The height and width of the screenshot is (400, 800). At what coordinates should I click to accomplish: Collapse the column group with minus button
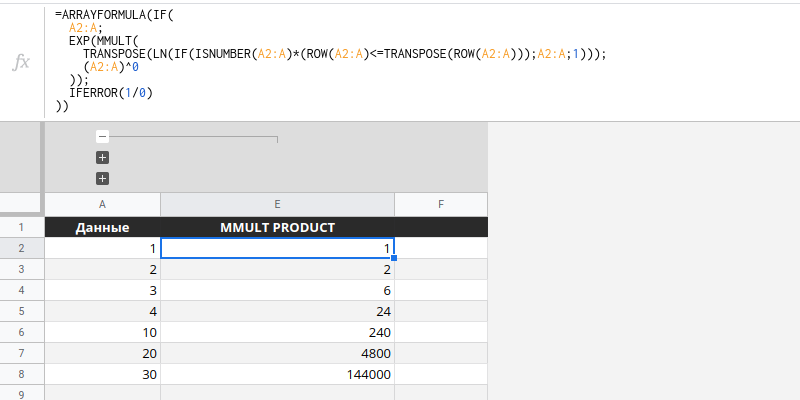102,136
